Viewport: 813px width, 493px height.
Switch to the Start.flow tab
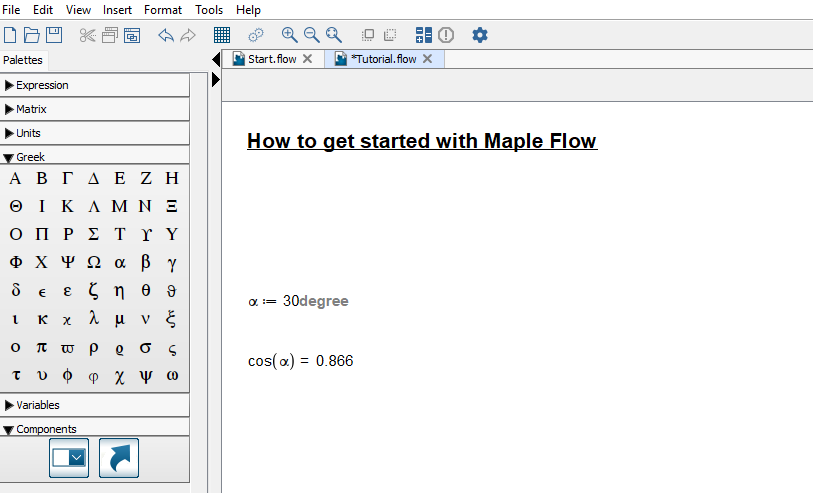[272, 59]
